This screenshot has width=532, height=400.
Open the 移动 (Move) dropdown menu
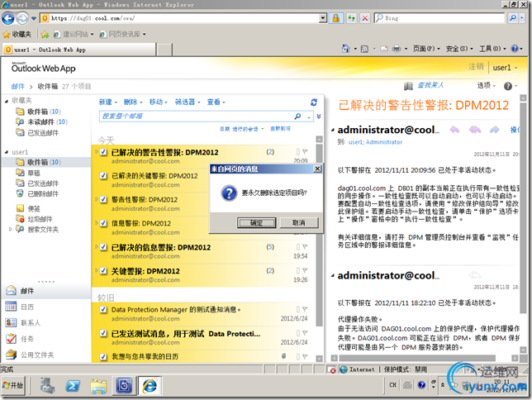tap(159, 102)
